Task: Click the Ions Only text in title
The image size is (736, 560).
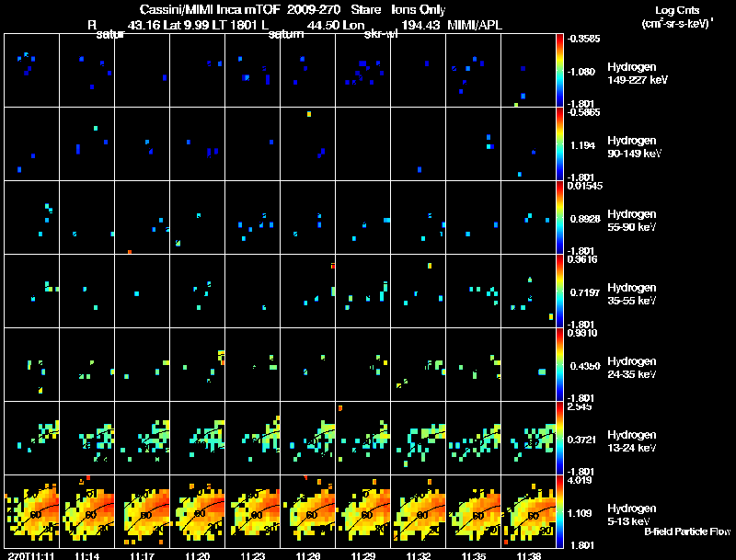Action: pos(419,9)
